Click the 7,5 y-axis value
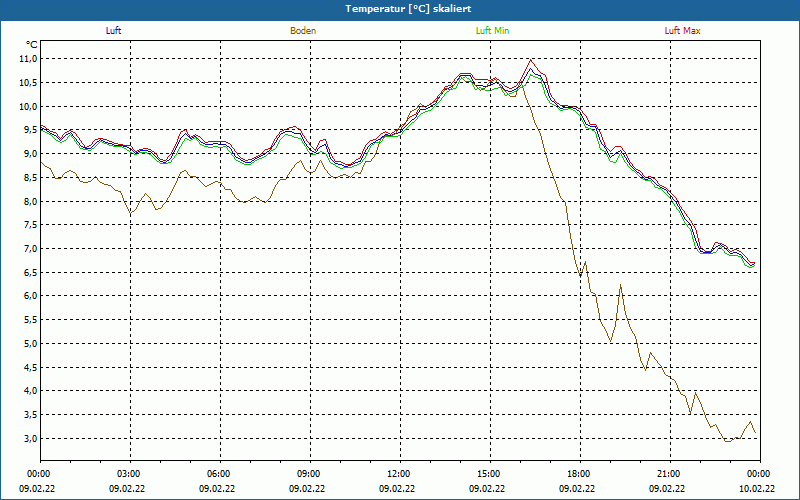Viewport: 800px width, 500px height. [x=31, y=225]
